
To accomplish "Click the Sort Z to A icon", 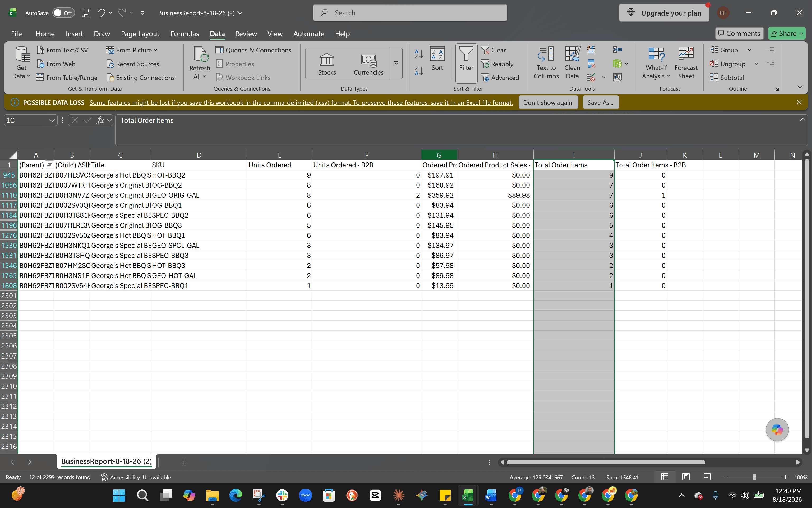I will click(x=418, y=71).
